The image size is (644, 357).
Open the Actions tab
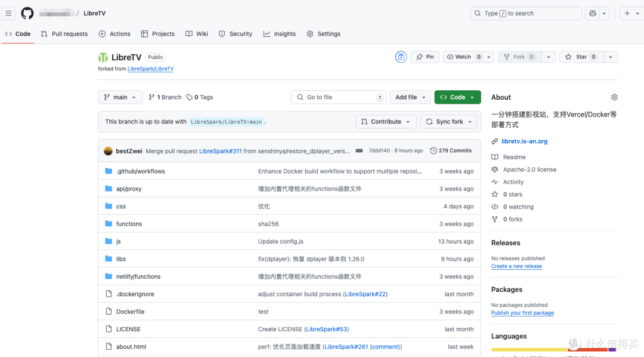[x=114, y=33]
